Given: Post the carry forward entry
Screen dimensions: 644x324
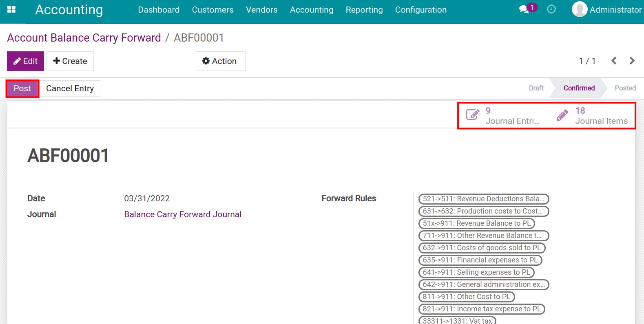Looking at the screenshot, I should pyautogui.click(x=22, y=88).
